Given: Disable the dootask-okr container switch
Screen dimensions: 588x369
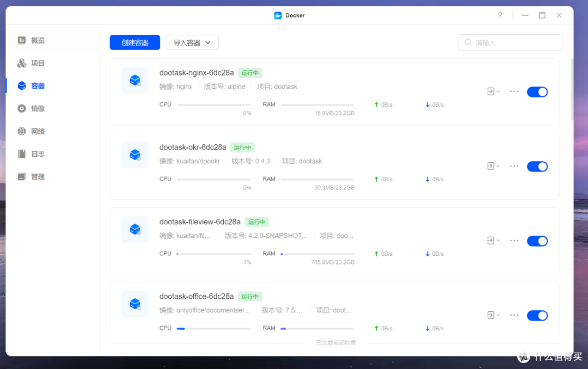Looking at the screenshot, I should 537,166.
